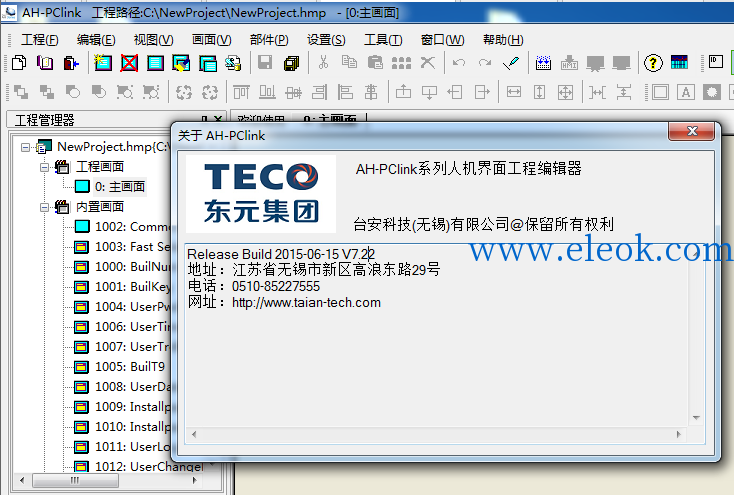Click the blue pen check icon
734x495 pixels.
click(511, 63)
